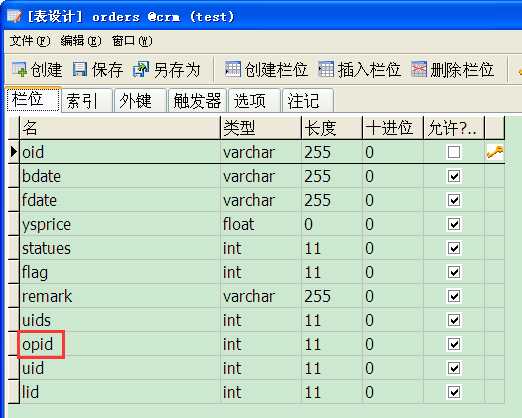This screenshot has width=522, height=418.
Task: Toggle allow-null checkbox for uids
Action: 454,320
